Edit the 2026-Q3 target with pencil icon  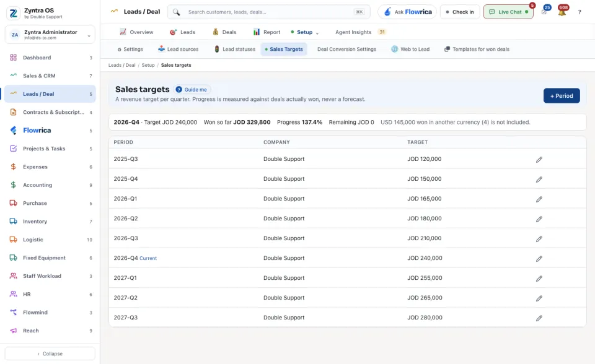(539, 239)
